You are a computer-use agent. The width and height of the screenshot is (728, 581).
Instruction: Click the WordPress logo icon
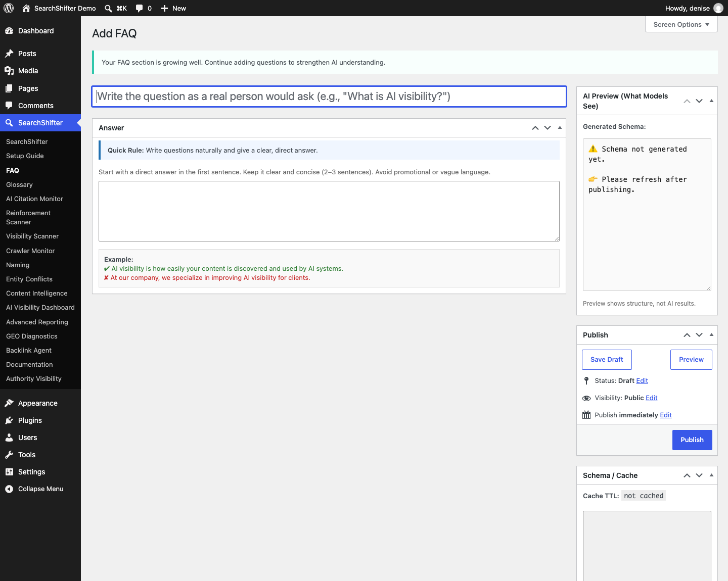click(x=9, y=8)
